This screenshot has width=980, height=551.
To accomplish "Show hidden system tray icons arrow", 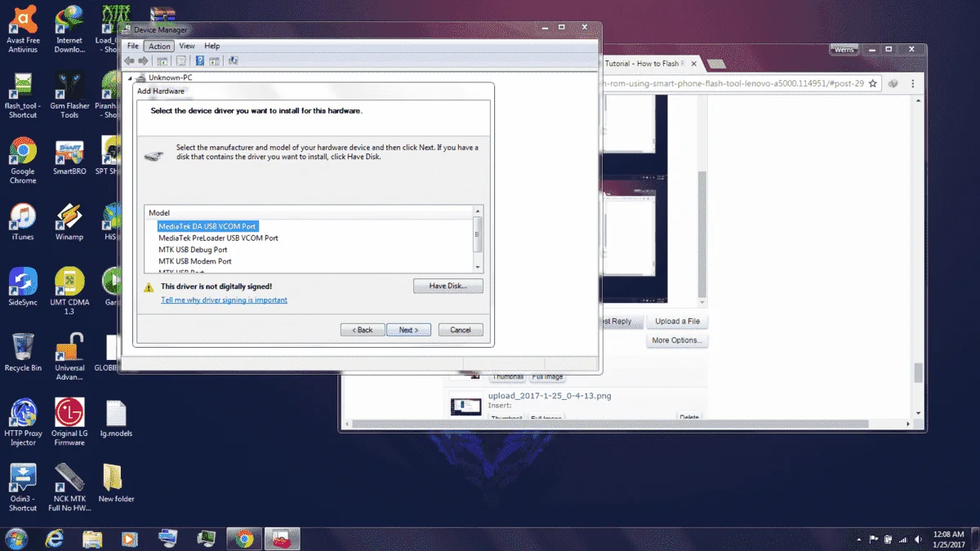I will point(860,540).
